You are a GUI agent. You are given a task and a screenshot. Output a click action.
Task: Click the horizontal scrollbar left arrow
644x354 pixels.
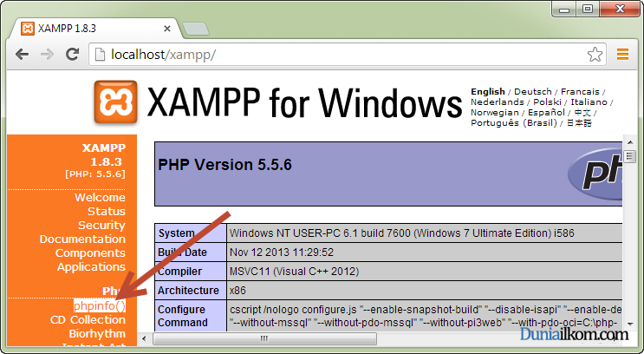tap(144, 338)
